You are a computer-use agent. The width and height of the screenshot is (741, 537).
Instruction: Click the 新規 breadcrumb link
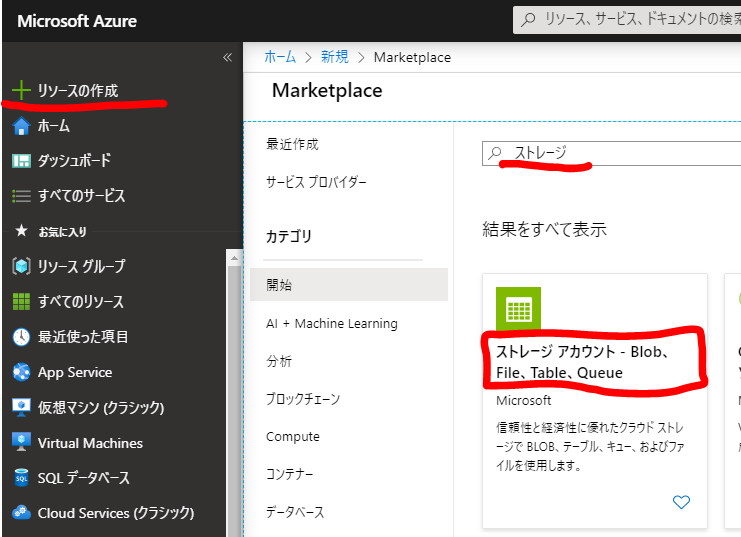pyautogui.click(x=335, y=57)
